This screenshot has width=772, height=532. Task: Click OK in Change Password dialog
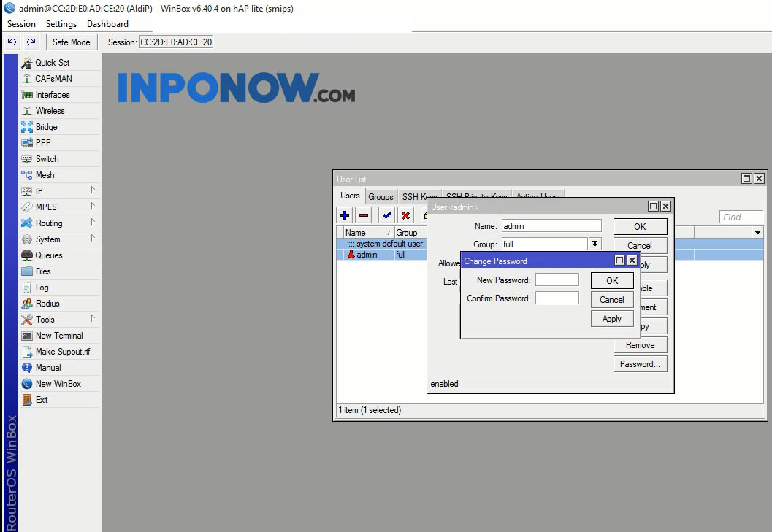[x=612, y=280]
